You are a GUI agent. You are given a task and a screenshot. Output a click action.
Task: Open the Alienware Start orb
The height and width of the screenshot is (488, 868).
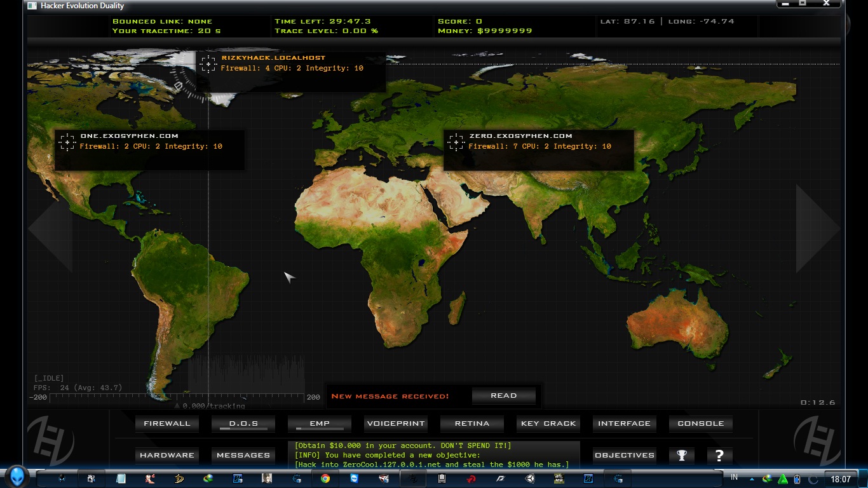(x=17, y=477)
